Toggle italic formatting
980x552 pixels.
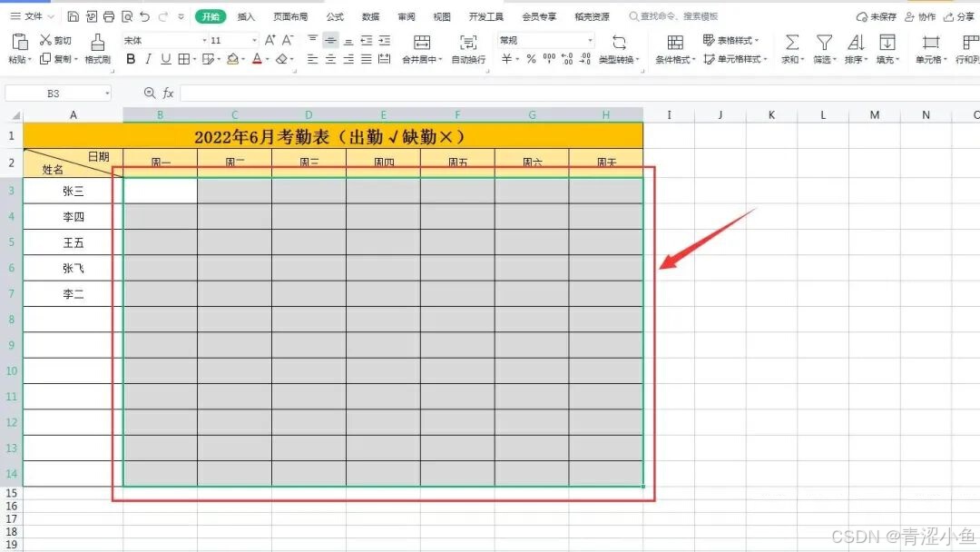(x=148, y=59)
